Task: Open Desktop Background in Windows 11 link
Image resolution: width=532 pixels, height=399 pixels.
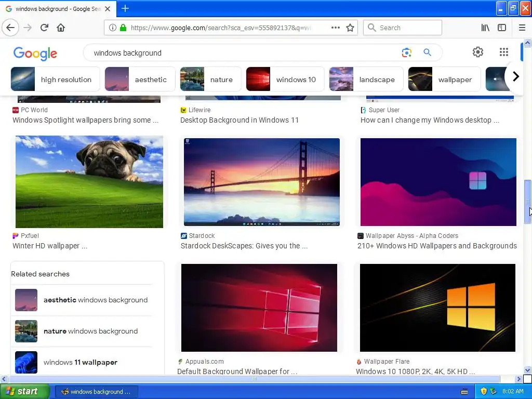Action: click(240, 120)
